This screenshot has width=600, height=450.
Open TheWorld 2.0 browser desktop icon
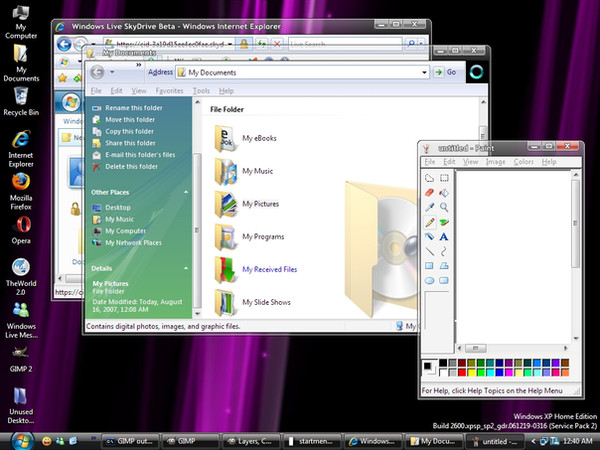coord(21,267)
